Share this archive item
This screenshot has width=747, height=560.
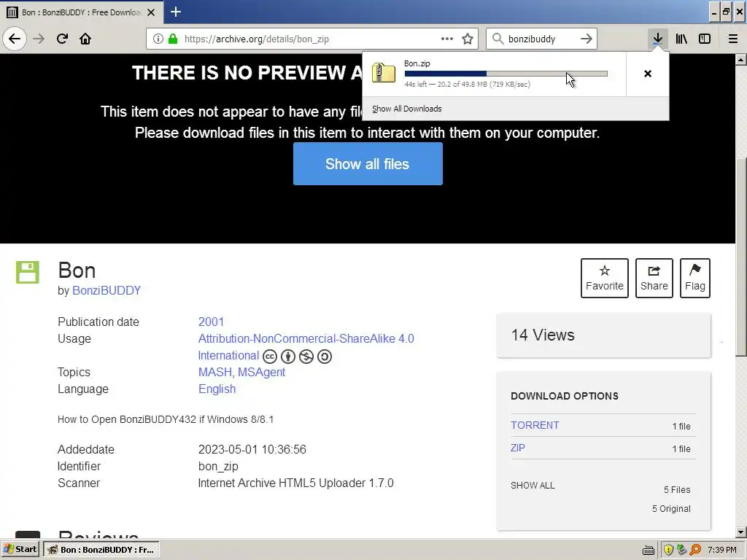click(x=654, y=278)
